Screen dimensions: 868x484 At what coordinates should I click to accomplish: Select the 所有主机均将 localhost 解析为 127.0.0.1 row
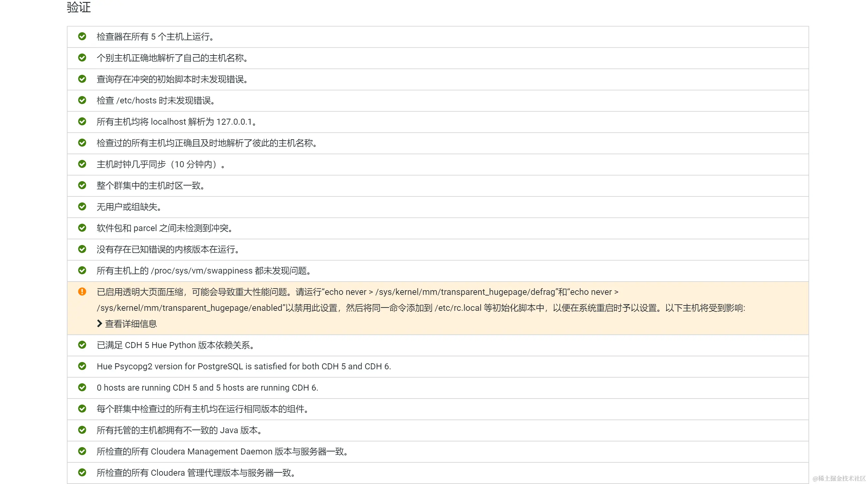tap(177, 122)
